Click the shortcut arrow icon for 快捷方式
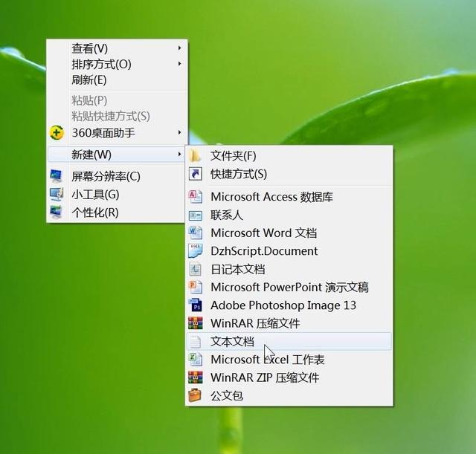Screen dimensions: 476x454 (195, 174)
